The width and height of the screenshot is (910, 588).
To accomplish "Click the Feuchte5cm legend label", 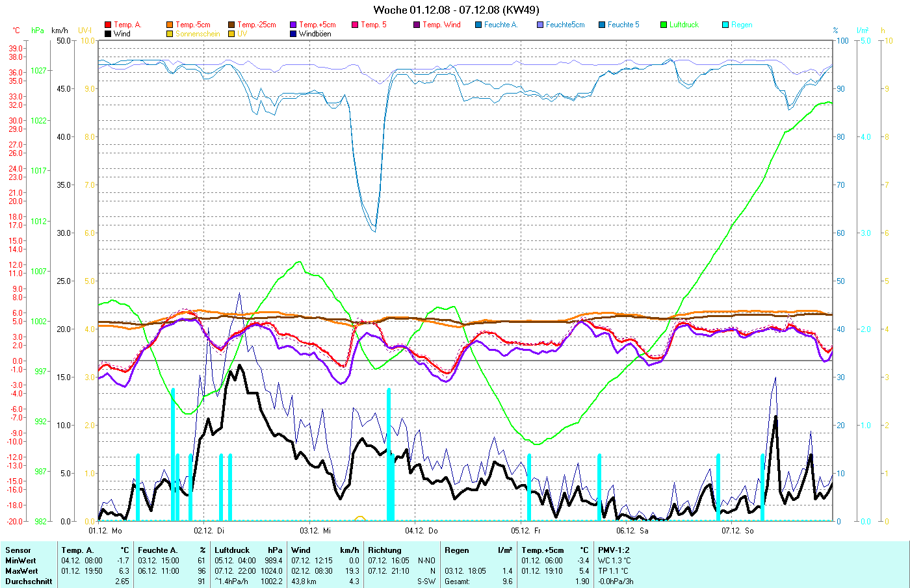I will pos(565,25).
